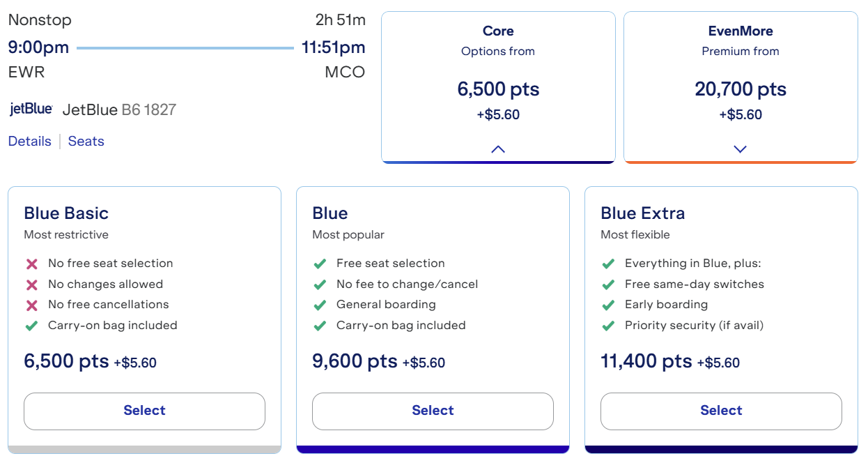This screenshot has height=463, width=868.
Task: Click red X beside No free cancellations
Action: [x=31, y=305]
